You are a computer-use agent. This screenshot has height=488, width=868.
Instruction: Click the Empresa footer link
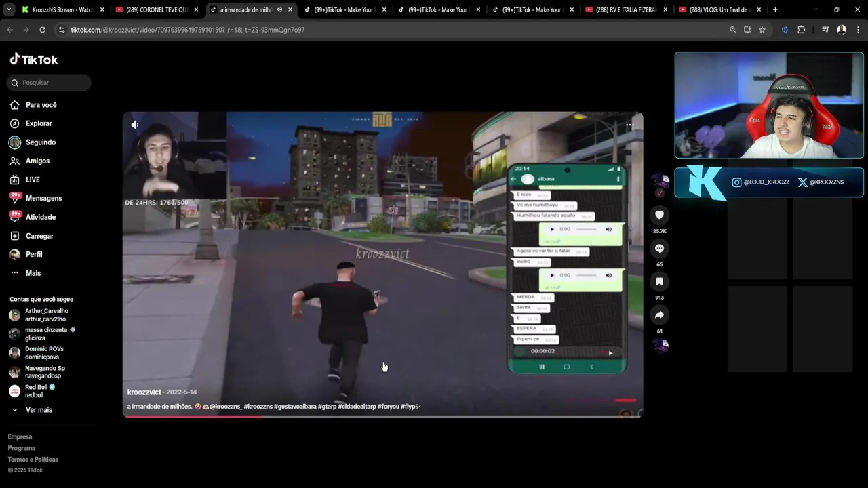(x=20, y=436)
